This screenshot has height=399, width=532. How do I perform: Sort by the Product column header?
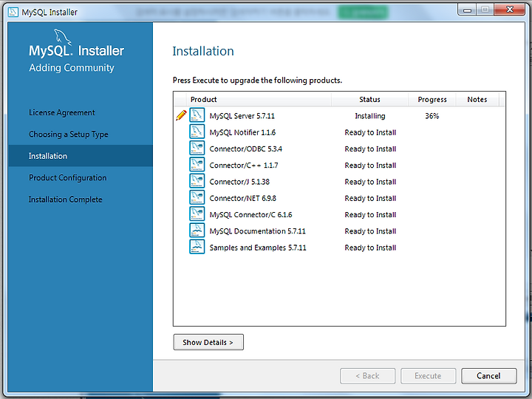click(259, 100)
